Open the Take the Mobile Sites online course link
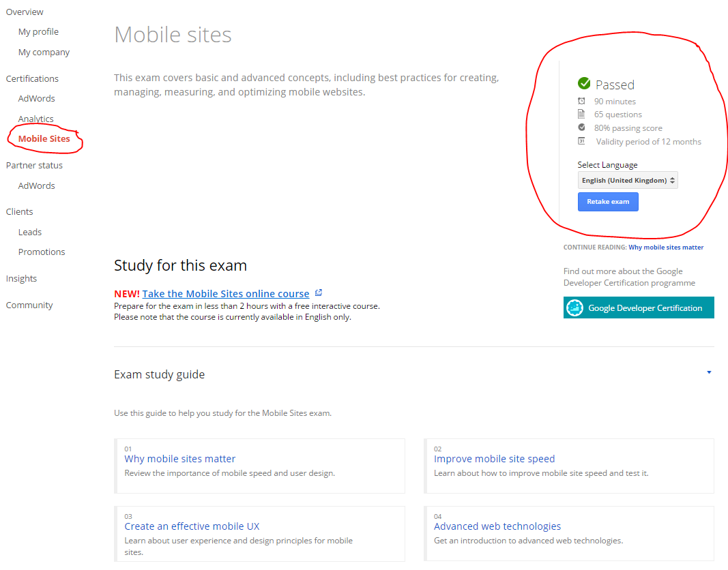Viewport: 728px width, 570px height. [x=226, y=294]
